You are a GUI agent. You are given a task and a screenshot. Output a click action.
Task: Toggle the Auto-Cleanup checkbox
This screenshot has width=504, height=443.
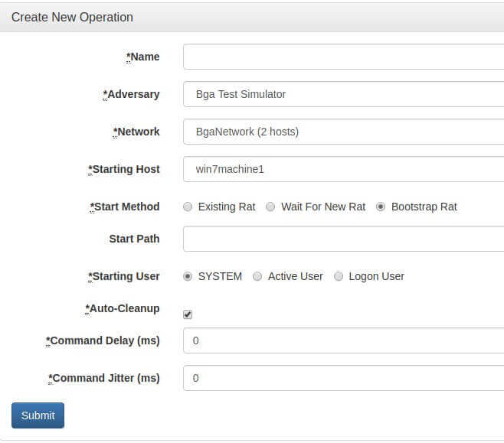[188, 314]
